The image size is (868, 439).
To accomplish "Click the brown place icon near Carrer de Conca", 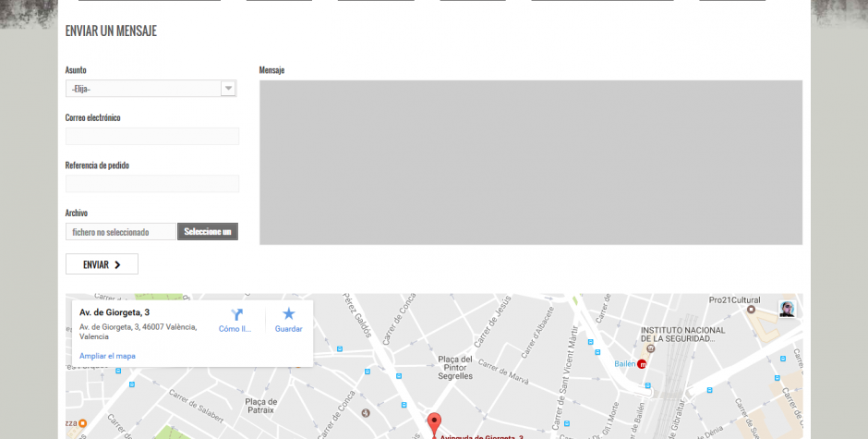I will coord(365,412).
